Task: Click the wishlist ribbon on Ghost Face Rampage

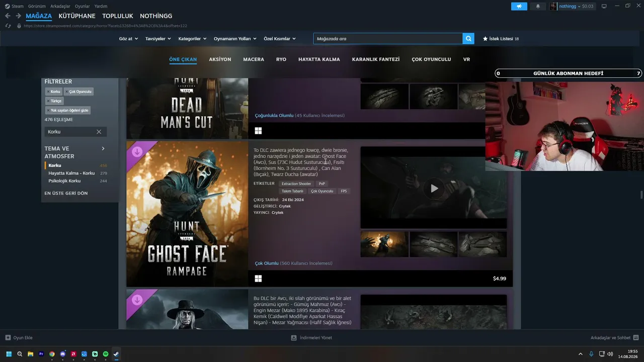Action: 137,152
